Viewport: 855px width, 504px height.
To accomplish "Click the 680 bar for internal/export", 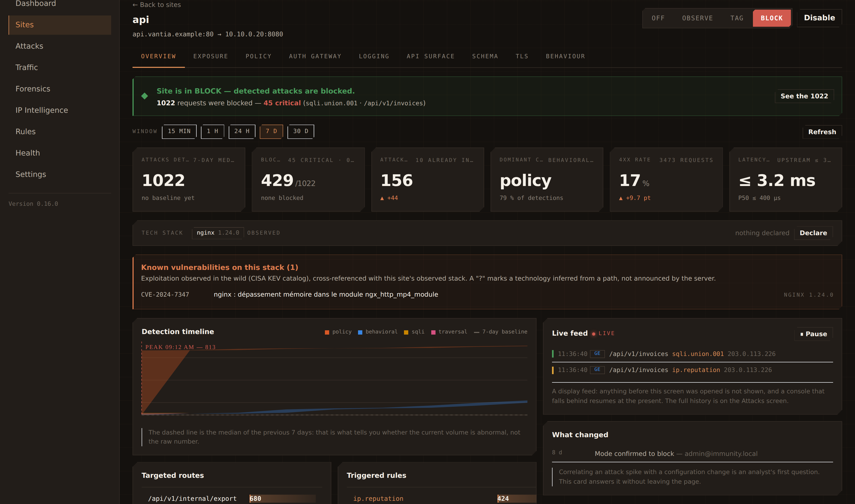I will pyautogui.click(x=282, y=499).
